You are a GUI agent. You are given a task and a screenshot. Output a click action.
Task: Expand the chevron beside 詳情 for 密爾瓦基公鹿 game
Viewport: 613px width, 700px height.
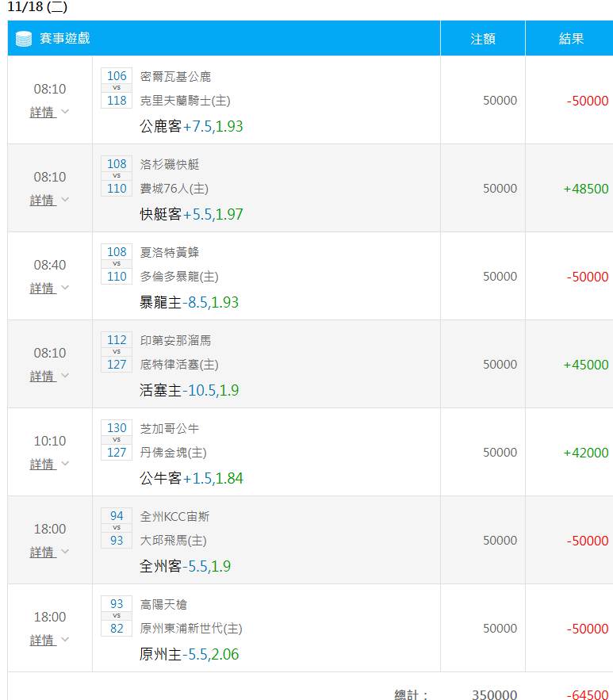[x=65, y=112]
